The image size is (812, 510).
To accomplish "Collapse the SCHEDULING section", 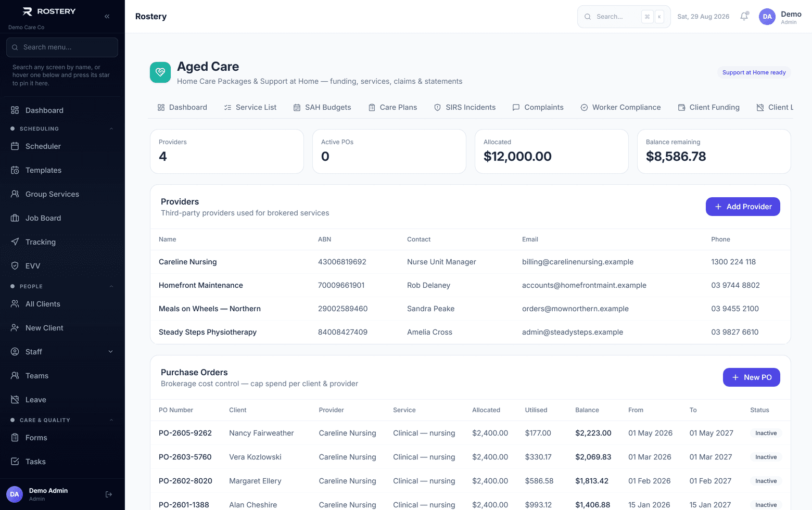I will pos(62,129).
